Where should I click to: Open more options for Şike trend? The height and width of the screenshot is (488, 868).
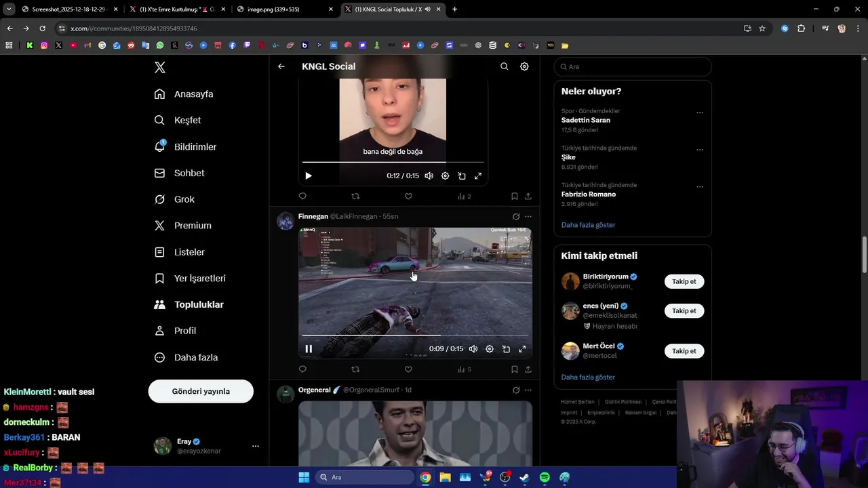click(x=700, y=150)
